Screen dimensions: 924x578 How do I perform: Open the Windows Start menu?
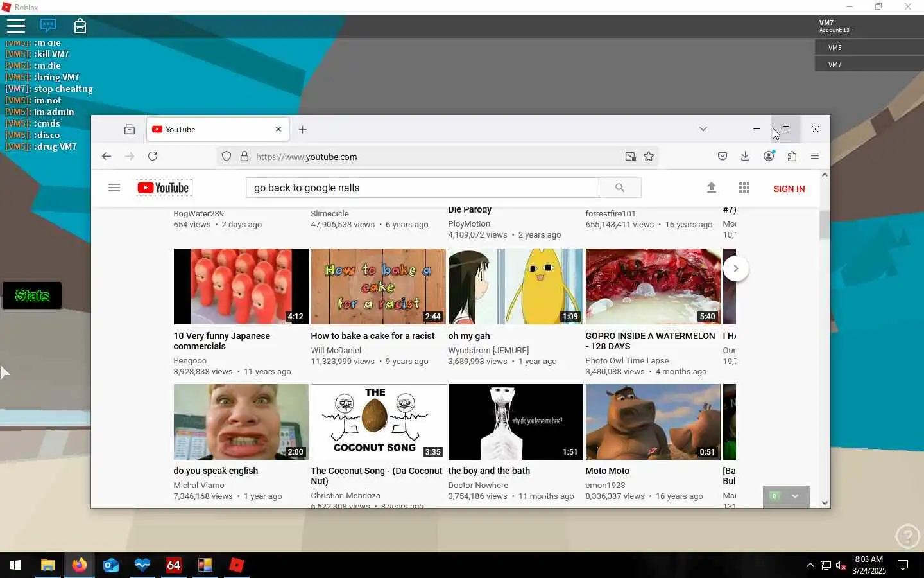(15, 565)
